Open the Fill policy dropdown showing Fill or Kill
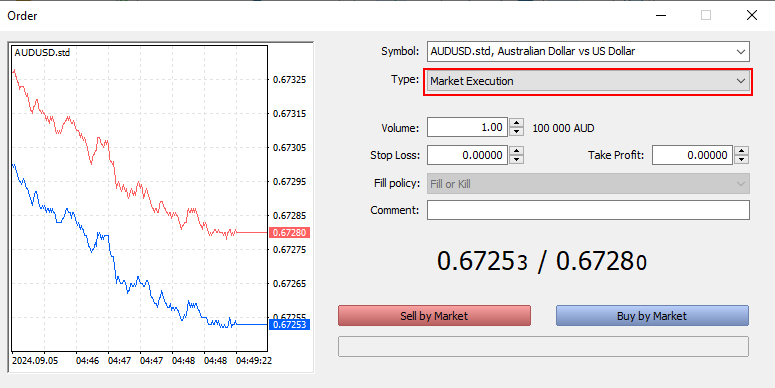Screen dimensions: 775x388 [588, 184]
